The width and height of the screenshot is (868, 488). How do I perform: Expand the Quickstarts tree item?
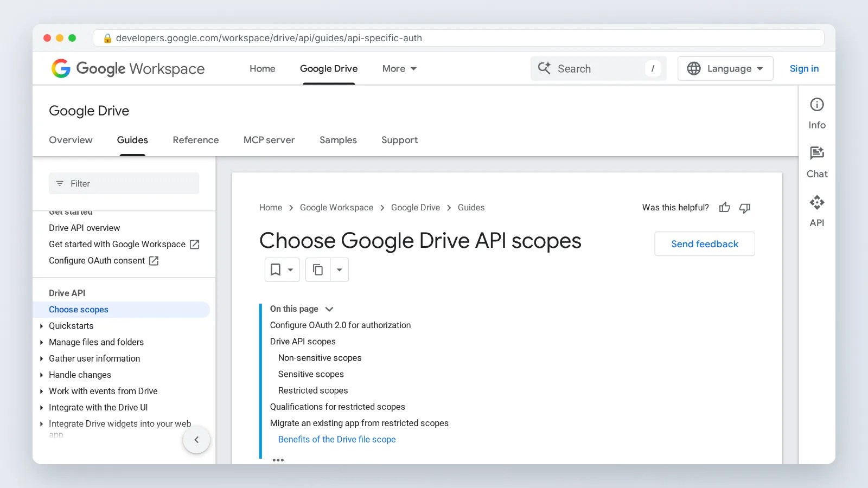coord(42,326)
